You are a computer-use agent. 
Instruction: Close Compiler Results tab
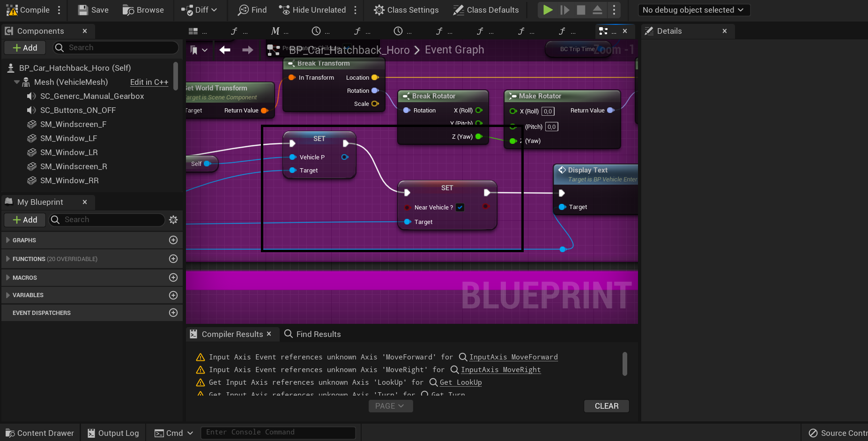click(x=269, y=334)
